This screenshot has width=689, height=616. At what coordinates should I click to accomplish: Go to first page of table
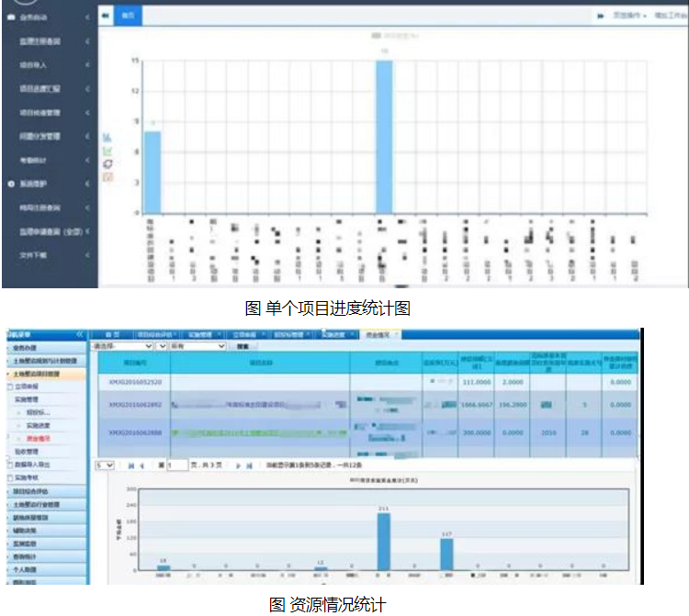tap(131, 465)
